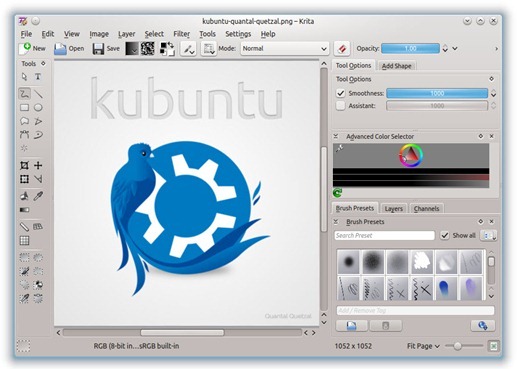Select the Bezier curve tool
This screenshot has width=524, height=369.
point(24,135)
